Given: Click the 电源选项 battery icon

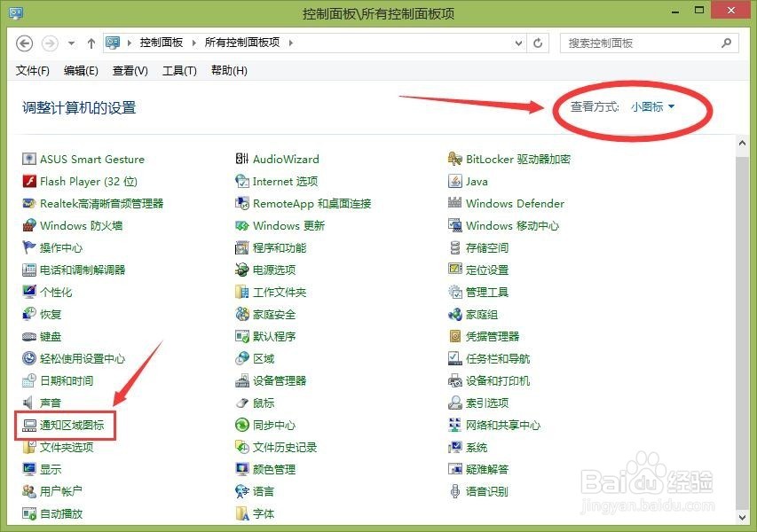Looking at the screenshot, I should click(242, 270).
